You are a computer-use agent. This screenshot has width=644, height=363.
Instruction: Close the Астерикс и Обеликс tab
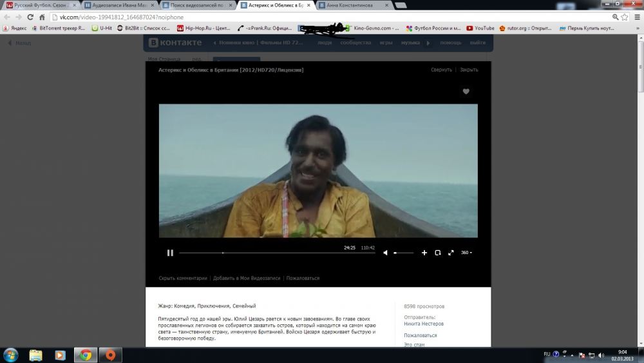click(308, 5)
